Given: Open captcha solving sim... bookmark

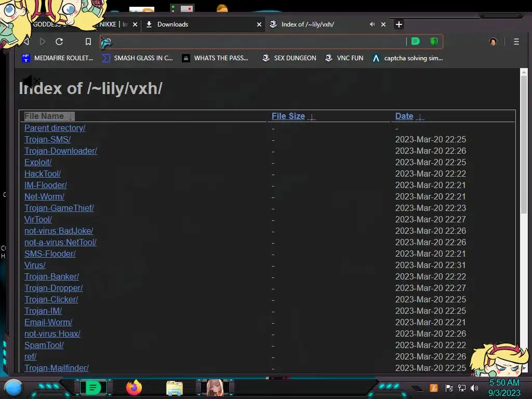Looking at the screenshot, I should [407, 58].
